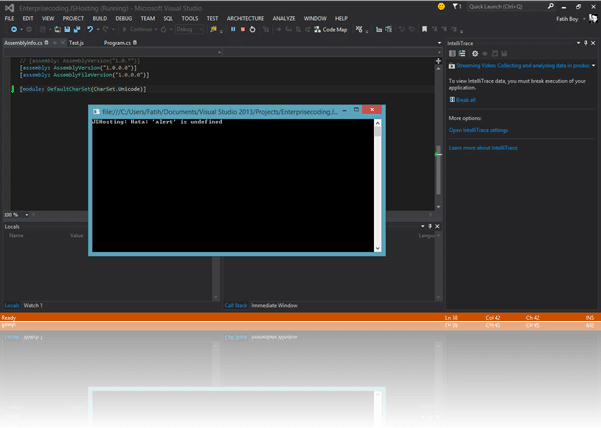Click the console window title bar icon
The height and width of the screenshot is (428, 601).
pyautogui.click(x=96, y=112)
